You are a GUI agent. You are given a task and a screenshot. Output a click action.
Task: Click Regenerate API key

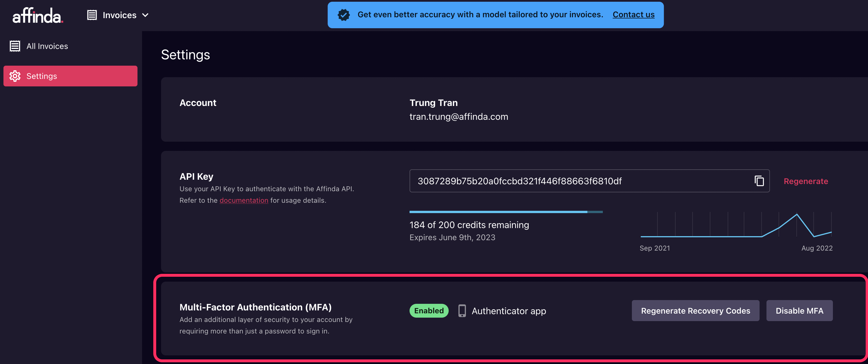tap(805, 181)
